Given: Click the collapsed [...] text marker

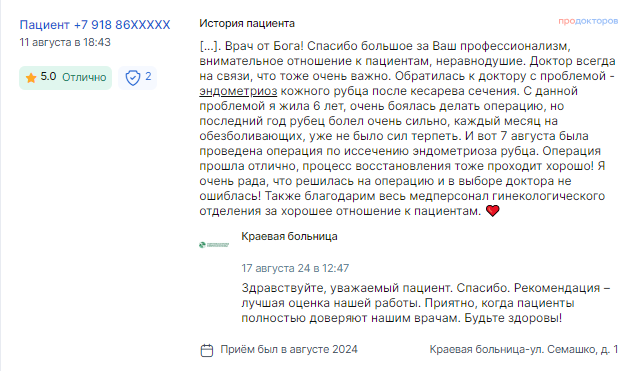Looking at the screenshot, I should (x=210, y=46).
